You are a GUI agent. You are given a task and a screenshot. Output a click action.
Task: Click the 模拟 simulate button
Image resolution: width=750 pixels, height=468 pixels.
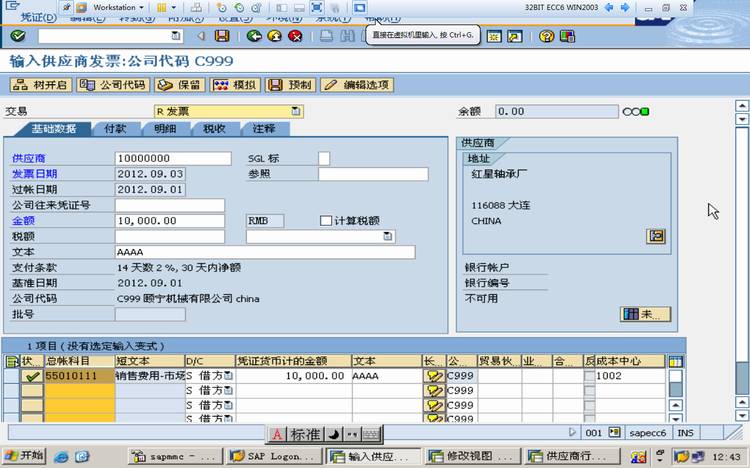[x=235, y=85]
